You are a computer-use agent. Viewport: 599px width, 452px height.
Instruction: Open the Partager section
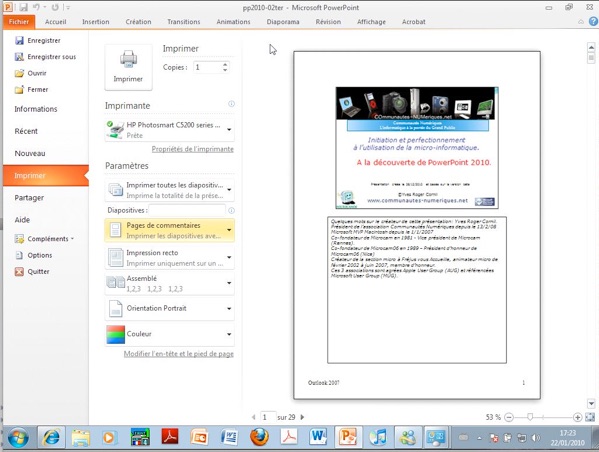tap(29, 198)
